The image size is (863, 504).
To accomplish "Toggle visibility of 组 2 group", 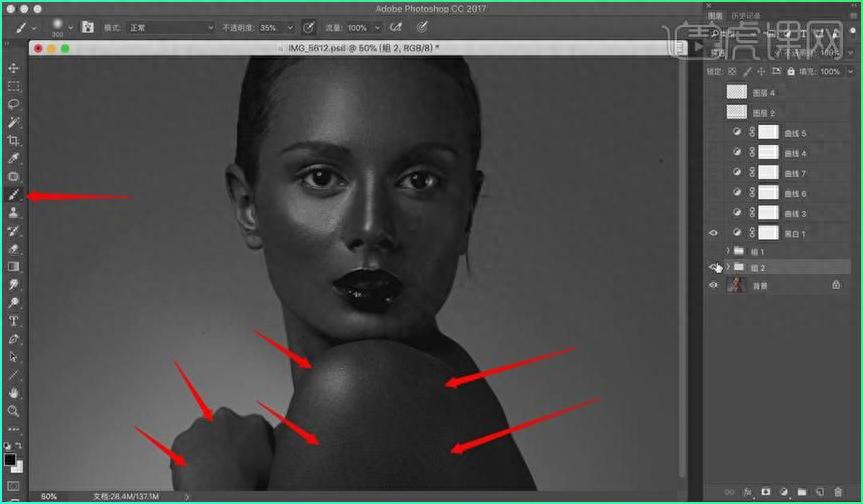I will point(713,268).
